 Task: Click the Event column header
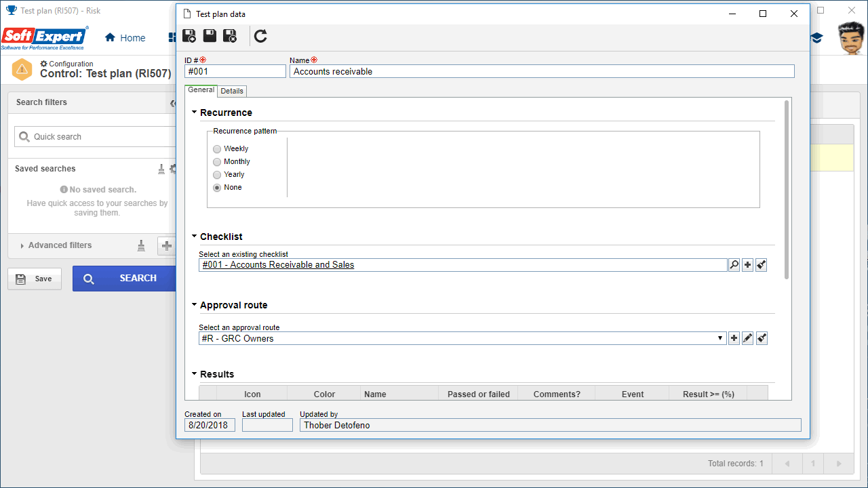(633, 394)
